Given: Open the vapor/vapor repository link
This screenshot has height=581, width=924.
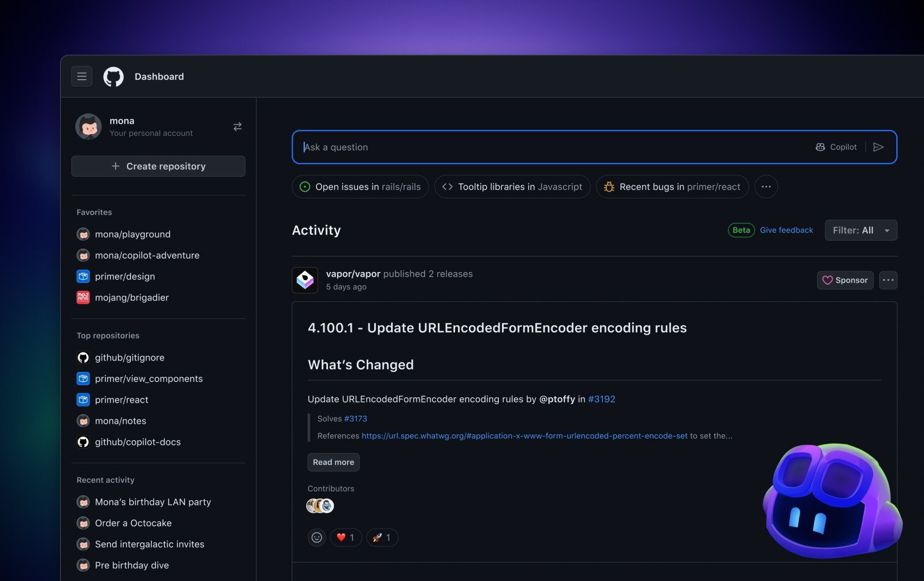Looking at the screenshot, I should click(353, 274).
